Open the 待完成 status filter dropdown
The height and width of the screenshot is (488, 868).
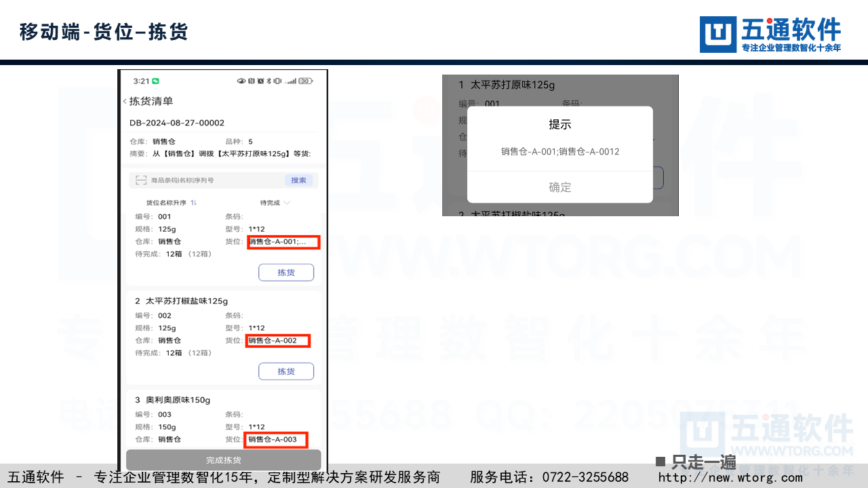[275, 203]
